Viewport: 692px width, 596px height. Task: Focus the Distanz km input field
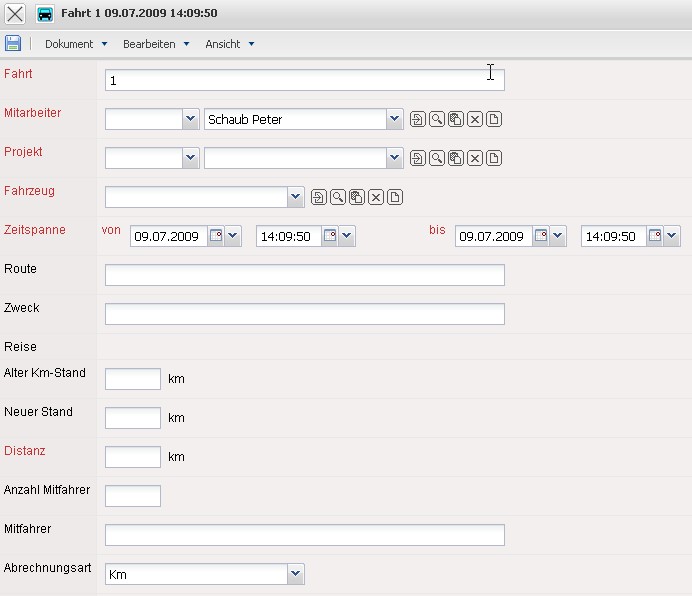pyautogui.click(x=132, y=457)
